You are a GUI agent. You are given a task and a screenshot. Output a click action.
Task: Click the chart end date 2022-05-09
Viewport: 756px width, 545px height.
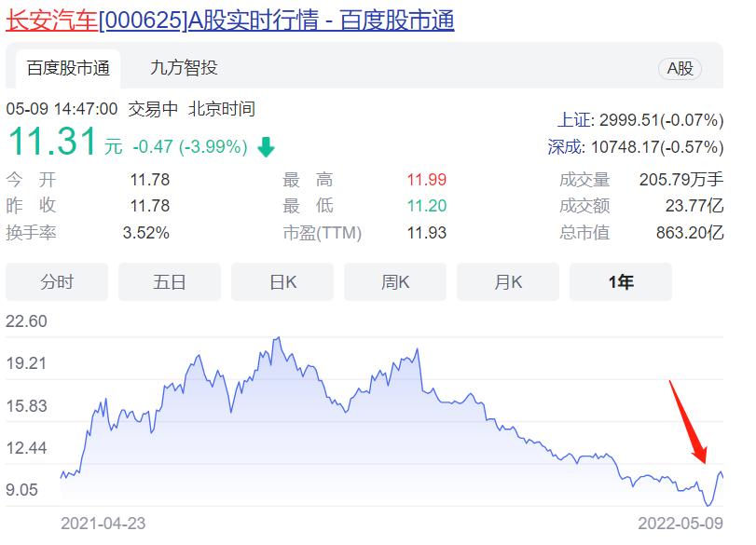(x=680, y=524)
